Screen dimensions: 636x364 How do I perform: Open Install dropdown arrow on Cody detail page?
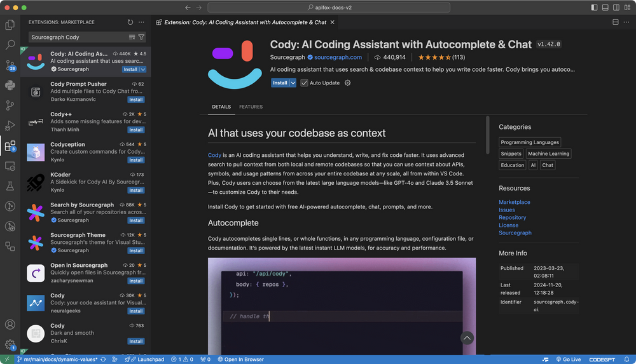coord(293,83)
